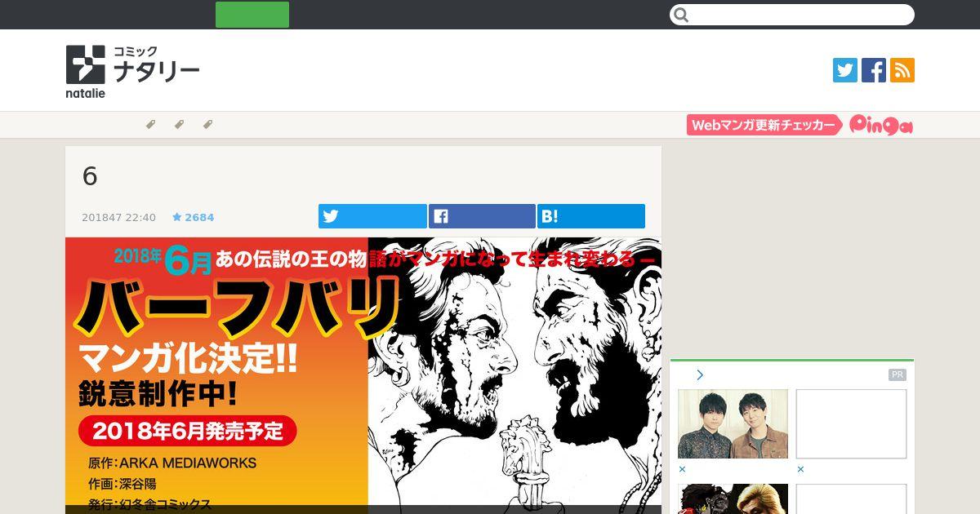Open the Facebook icon in header
The height and width of the screenshot is (514, 980).
[874, 70]
